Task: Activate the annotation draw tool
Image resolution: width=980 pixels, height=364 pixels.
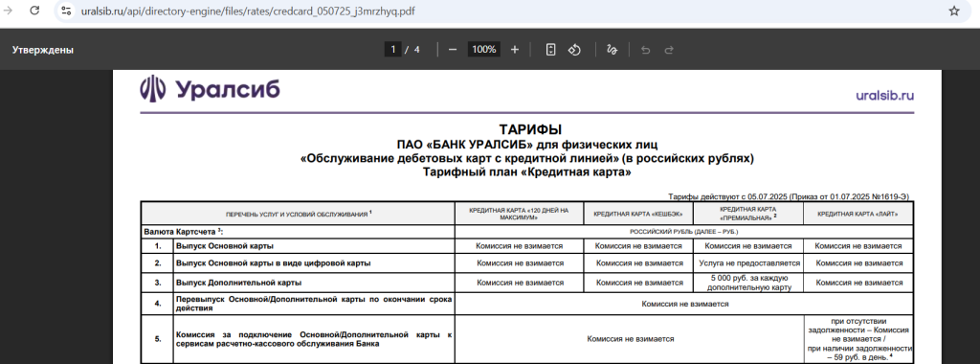Action: 612,50
